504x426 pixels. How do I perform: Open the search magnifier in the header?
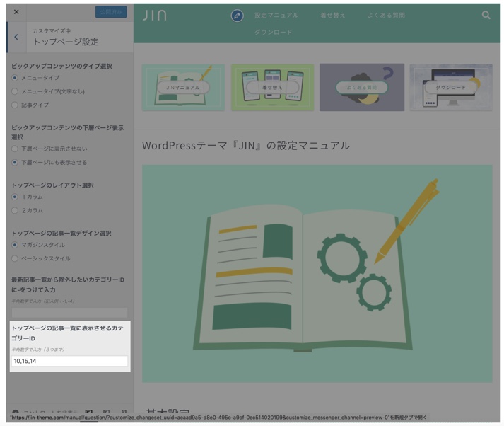(486, 15)
